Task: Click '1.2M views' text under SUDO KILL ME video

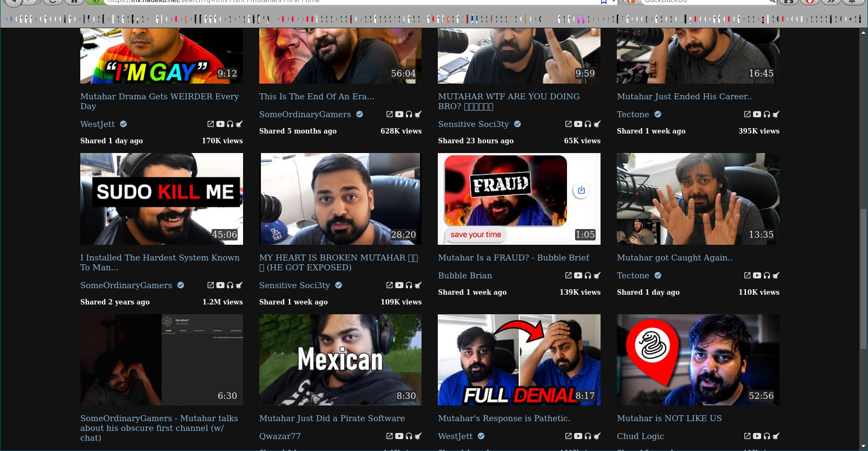Action: [222, 302]
